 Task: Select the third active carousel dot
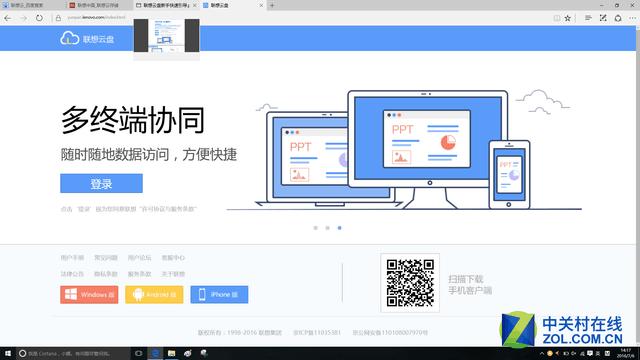click(340, 228)
